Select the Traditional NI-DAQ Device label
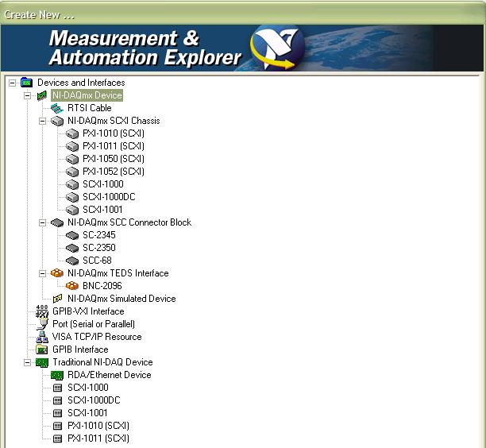 [102, 362]
